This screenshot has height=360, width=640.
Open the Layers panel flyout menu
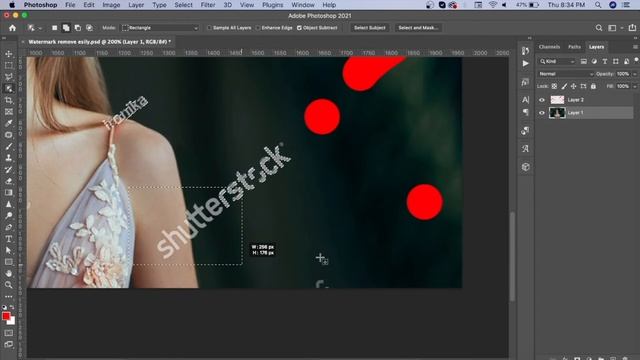tap(635, 47)
